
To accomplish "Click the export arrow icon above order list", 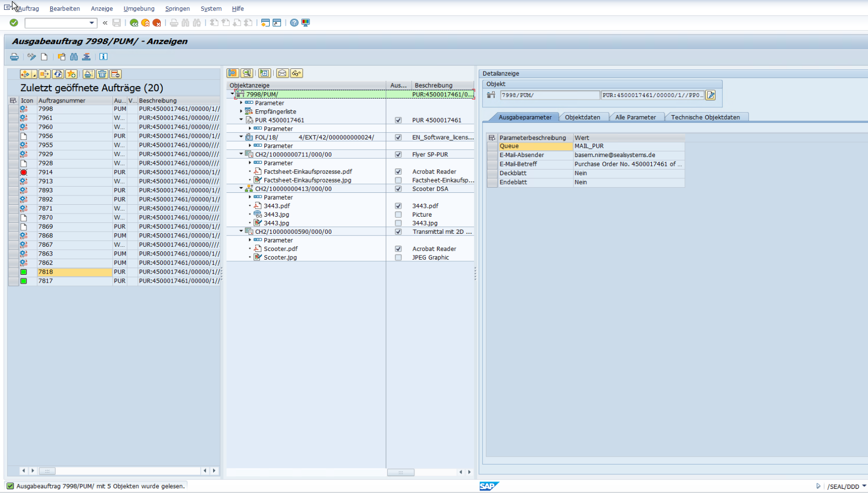I will pyautogui.click(x=45, y=74).
